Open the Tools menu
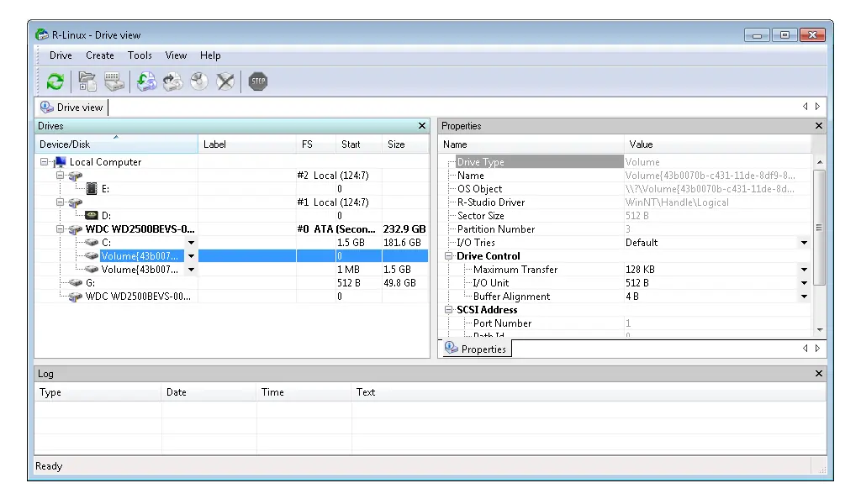This screenshot has height=504, width=861. tap(140, 55)
